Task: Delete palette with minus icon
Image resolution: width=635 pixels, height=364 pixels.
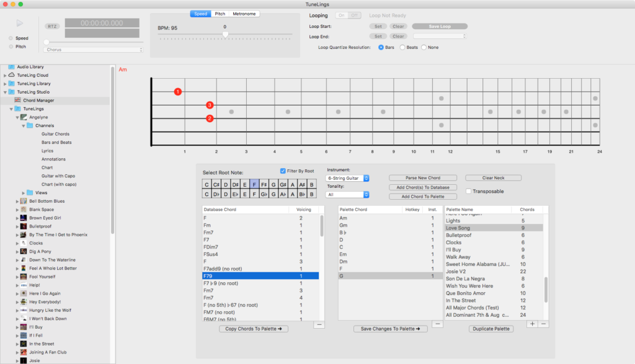Action: (x=543, y=324)
